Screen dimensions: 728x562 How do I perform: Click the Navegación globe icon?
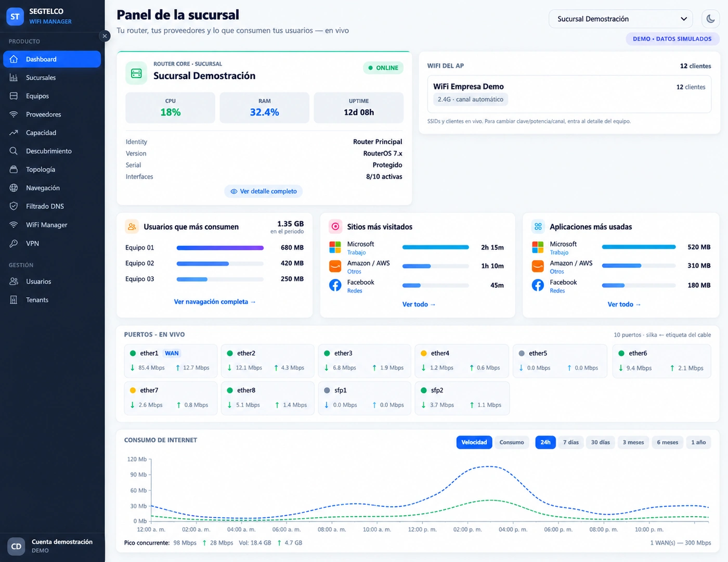(14, 188)
